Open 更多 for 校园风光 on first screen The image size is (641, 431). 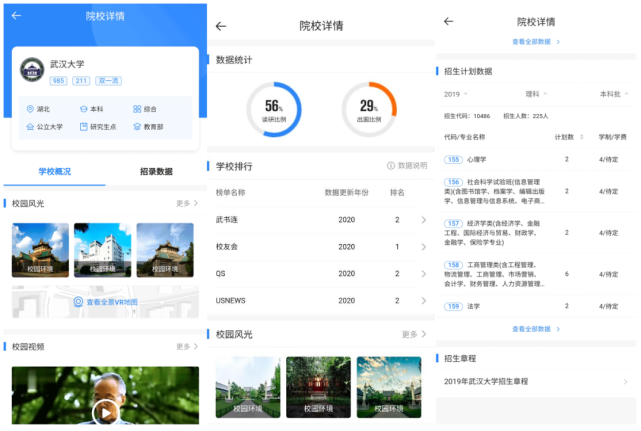click(187, 203)
